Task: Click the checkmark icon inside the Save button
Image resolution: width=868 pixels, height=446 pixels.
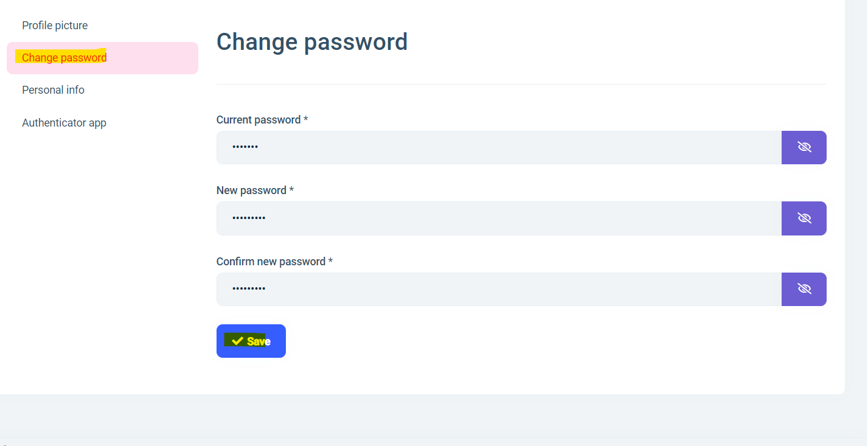Action: pyautogui.click(x=238, y=341)
